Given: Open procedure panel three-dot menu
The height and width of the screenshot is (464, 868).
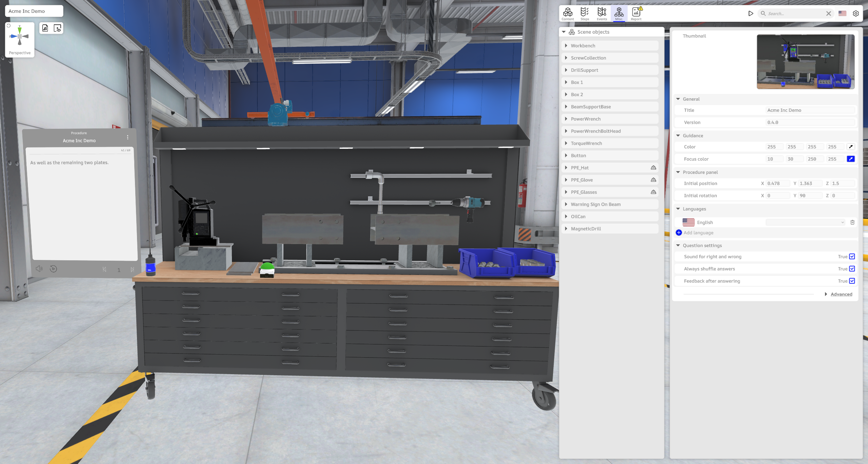Looking at the screenshot, I should point(127,137).
